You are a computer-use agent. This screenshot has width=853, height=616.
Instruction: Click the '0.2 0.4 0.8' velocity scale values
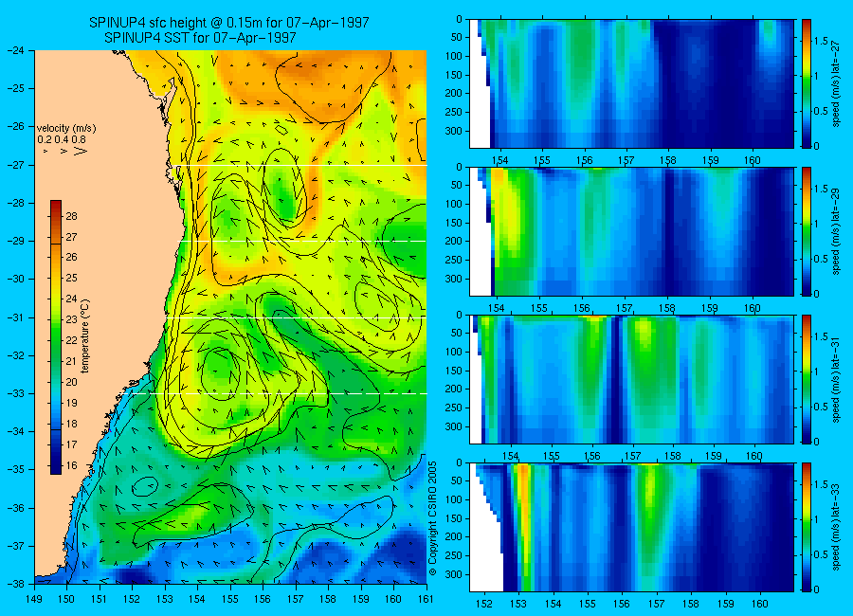tap(62, 140)
